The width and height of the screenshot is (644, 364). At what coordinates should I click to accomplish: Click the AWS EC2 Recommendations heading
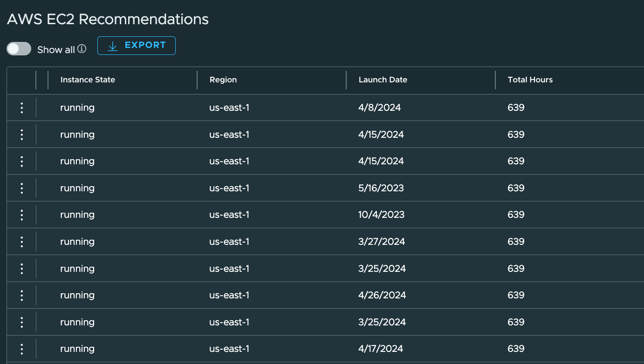click(x=107, y=19)
